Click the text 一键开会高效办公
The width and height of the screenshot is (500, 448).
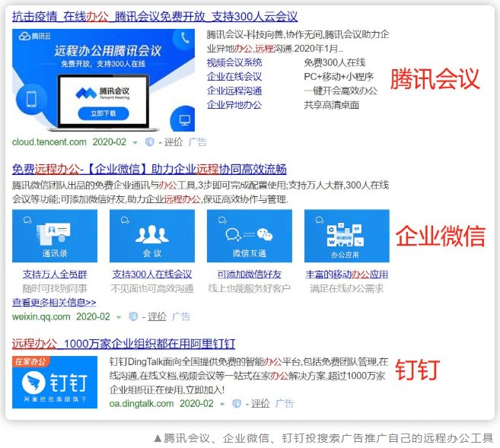pyautogui.click(x=340, y=91)
